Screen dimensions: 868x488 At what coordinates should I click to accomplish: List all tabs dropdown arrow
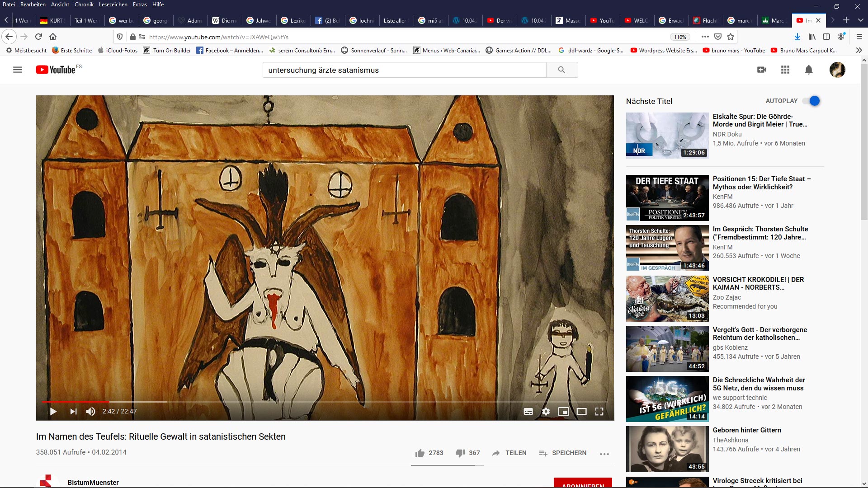(861, 20)
